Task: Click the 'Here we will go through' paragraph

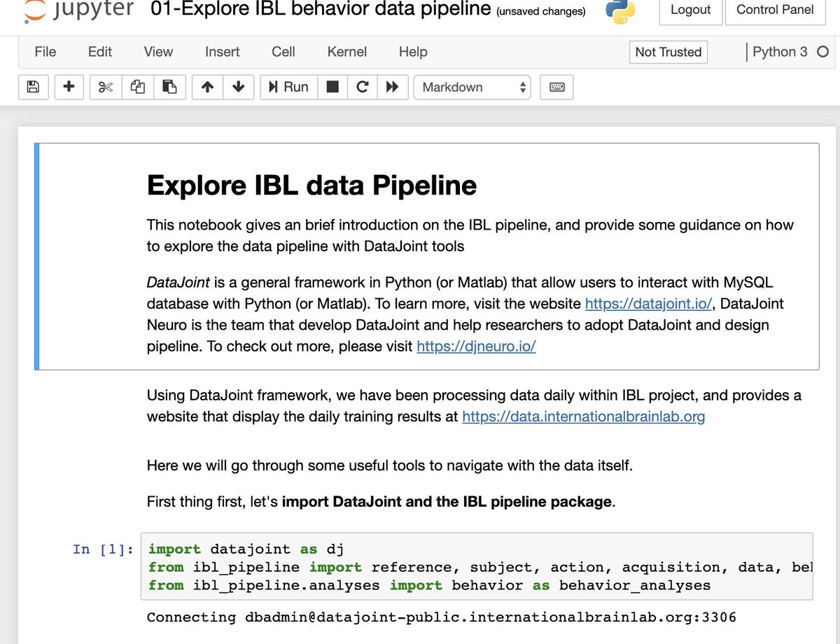Action: click(389, 465)
